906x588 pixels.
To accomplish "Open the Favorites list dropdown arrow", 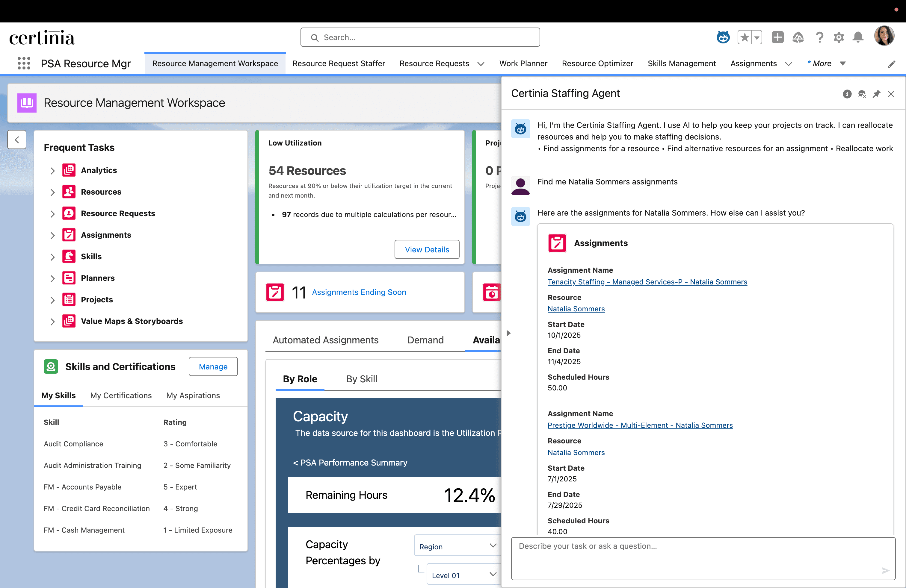I will point(757,37).
